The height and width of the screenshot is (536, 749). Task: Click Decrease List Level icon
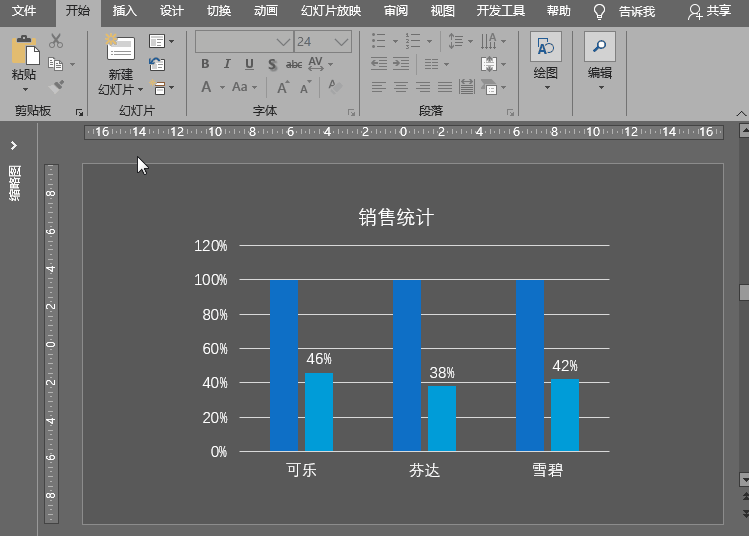pyautogui.click(x=379, y=64)
